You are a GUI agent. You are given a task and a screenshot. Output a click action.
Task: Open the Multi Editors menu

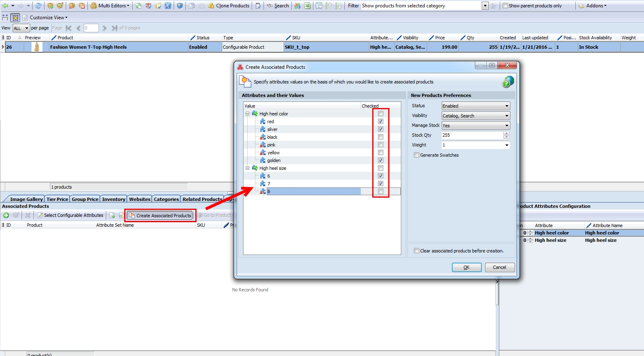[x=110, y=6]
